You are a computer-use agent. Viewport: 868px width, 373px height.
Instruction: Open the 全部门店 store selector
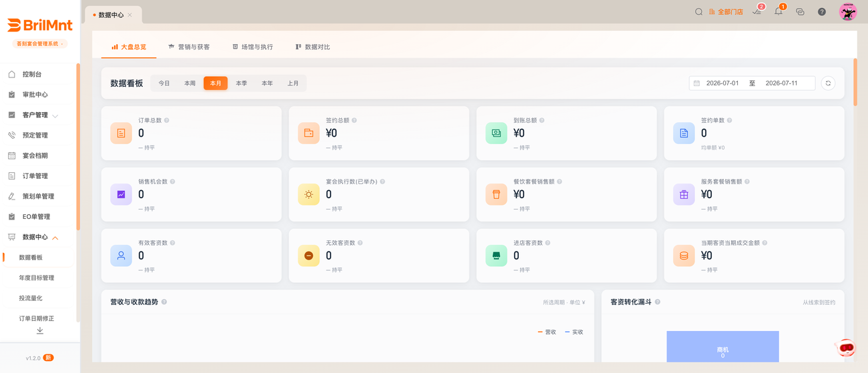(726, 12)
